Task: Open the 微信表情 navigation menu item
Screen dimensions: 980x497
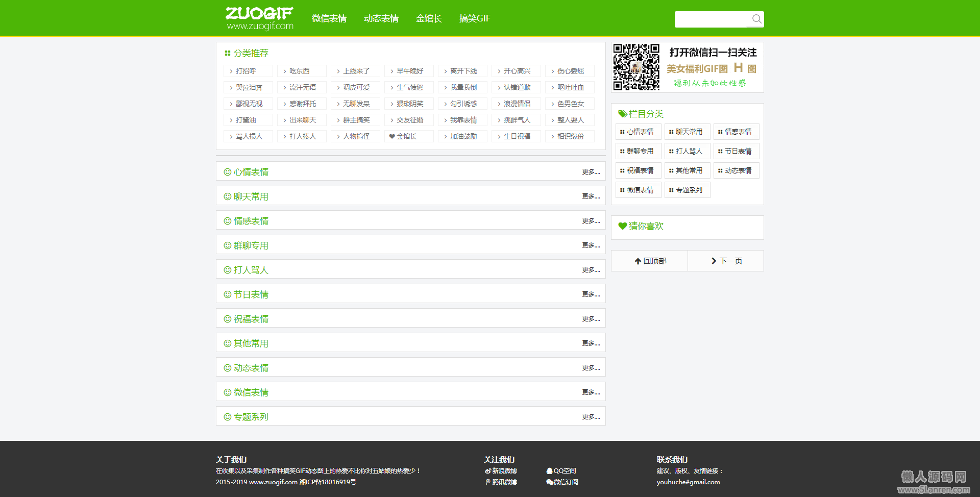Action: click(x=329, y=18)
